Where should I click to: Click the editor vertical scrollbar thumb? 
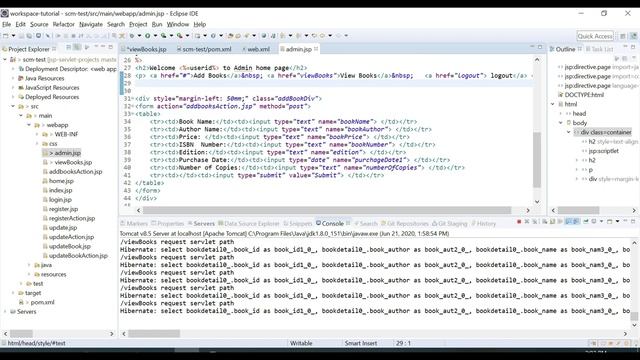(x=537, y=159)
